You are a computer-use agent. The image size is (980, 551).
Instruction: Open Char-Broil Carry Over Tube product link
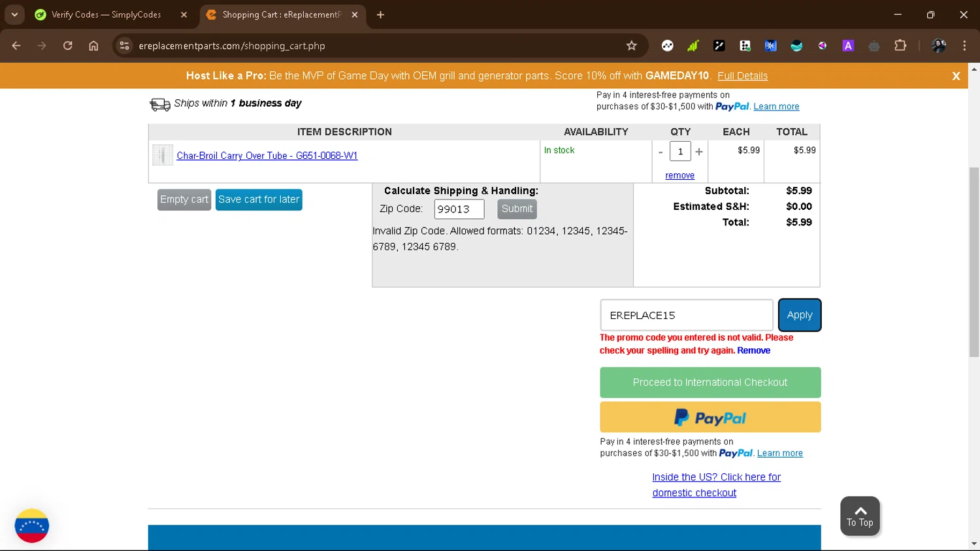click(x=267, y=156)
